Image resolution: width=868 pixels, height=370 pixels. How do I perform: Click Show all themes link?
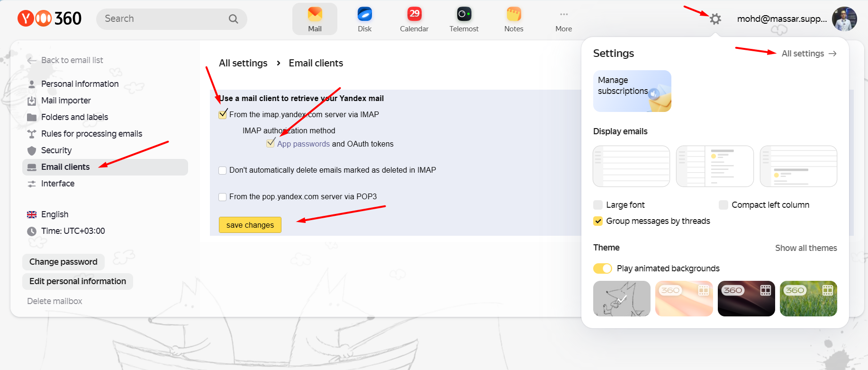click(806, 248)
